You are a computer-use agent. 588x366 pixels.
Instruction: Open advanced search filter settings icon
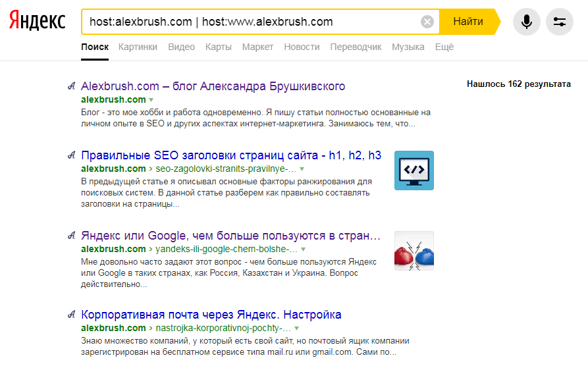click(560, 22)
